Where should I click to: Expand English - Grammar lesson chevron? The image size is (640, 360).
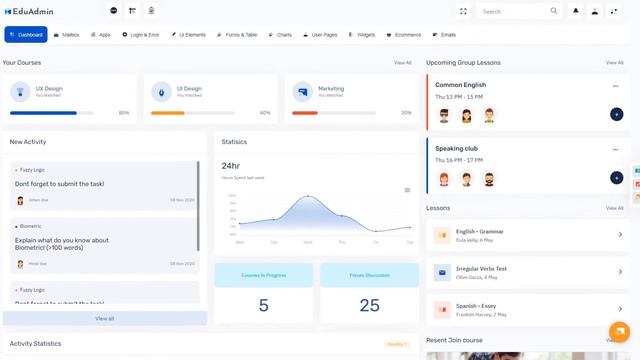pos(620,235)
